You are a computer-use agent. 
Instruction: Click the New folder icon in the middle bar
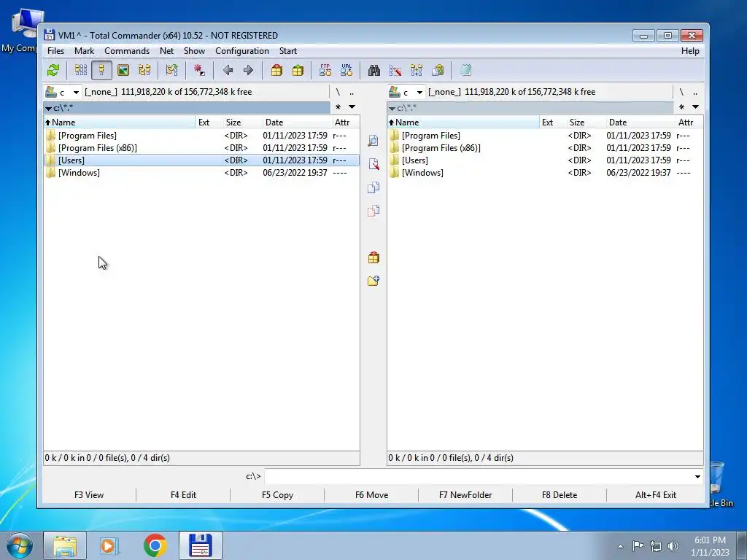click(x=373, y=281)
